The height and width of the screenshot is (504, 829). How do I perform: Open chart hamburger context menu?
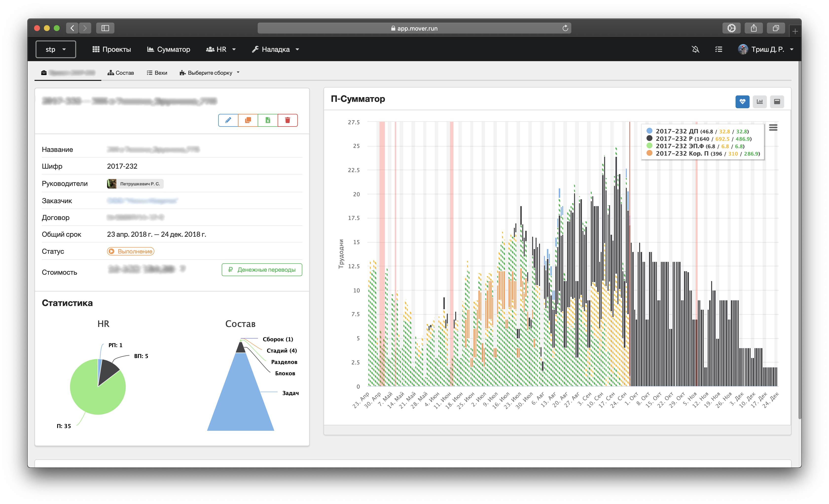click(x=773, y=127)
